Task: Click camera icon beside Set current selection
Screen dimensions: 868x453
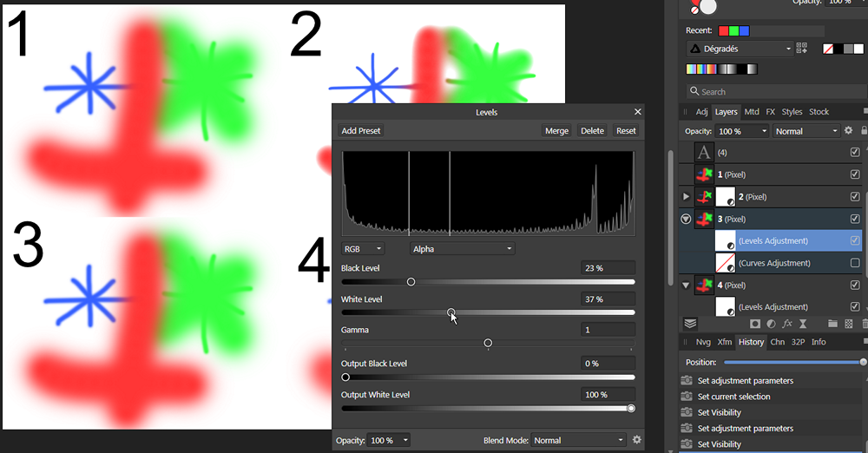Action: click(687, 397)
